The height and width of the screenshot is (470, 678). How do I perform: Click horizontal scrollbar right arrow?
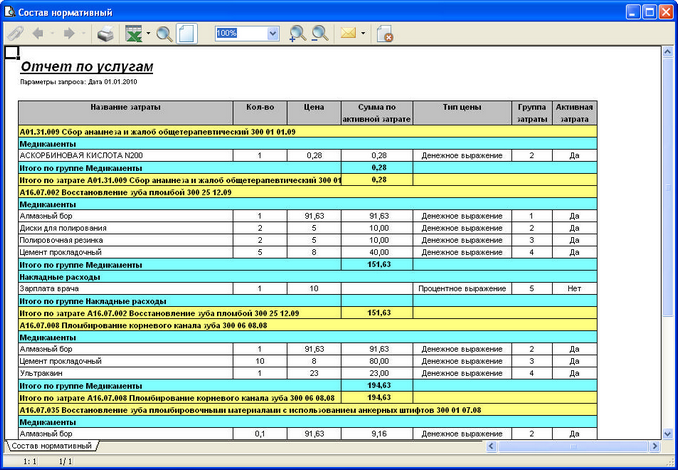coord(656,446)
